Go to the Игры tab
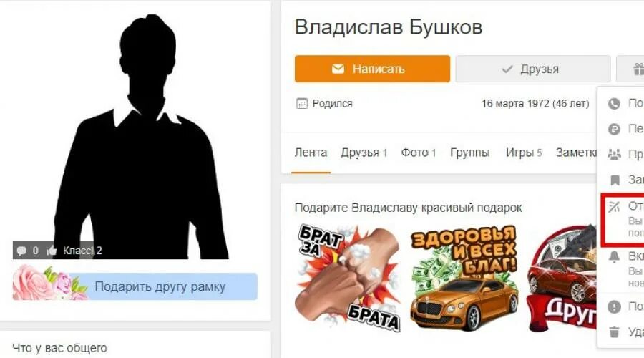The image size is (644, 358). click(x=524, y=153)
